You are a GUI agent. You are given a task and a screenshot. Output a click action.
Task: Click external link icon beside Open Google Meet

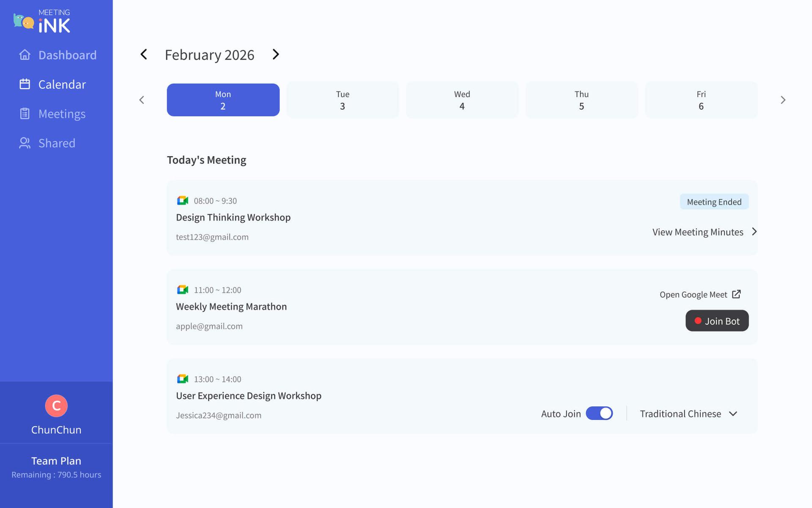736,294
